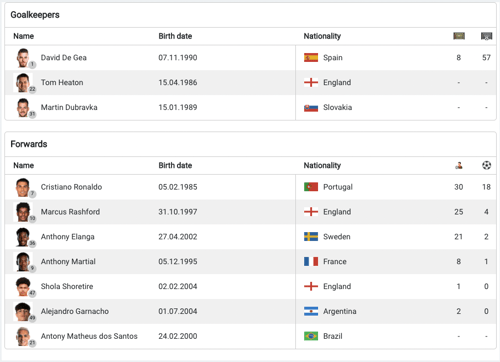Open Anthony Elanga's profile link
Viewport: 500px width, 362px height.
pos(68,237)
